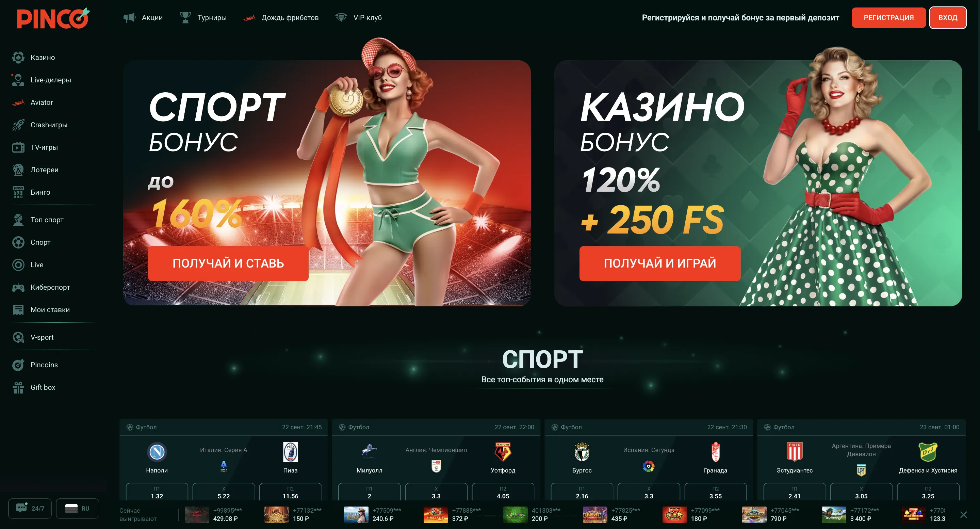The image size is (980, 529).
Task: Open the Турниры tournaments menu item
Action: [203, 17]
